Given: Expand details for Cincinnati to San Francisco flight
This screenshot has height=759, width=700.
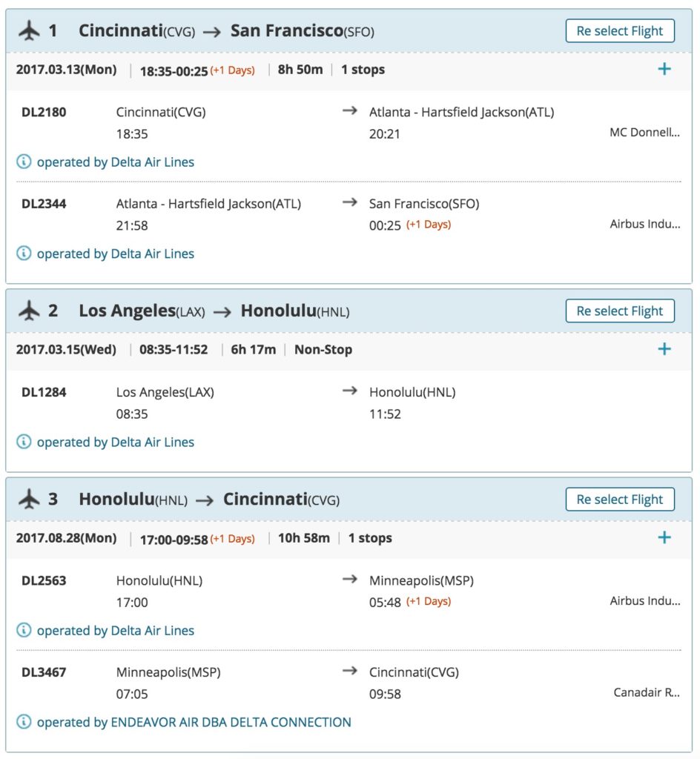Looking at the screenshot, I should click(664, 70).
